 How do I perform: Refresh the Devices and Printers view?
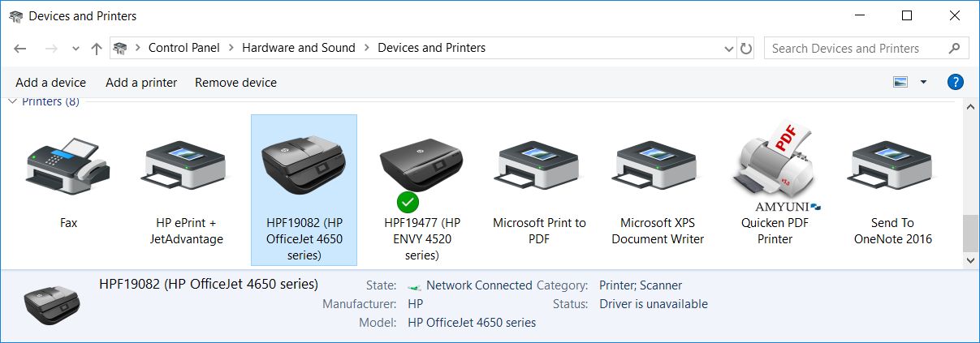(x=746, y=49)
